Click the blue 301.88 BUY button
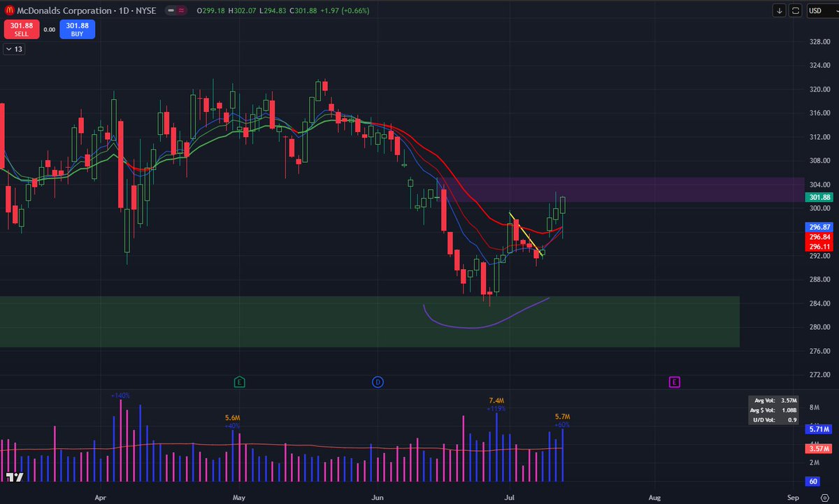 [77, 29]
